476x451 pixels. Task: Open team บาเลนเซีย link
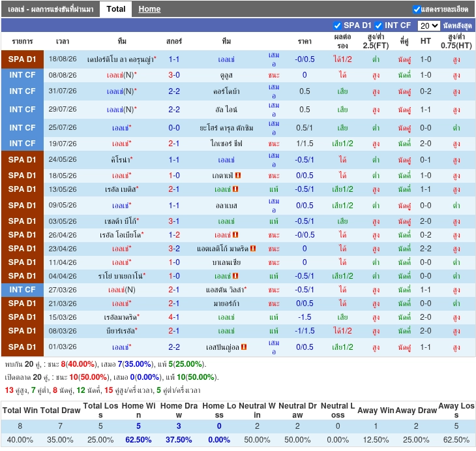click(x=226, y=262)
